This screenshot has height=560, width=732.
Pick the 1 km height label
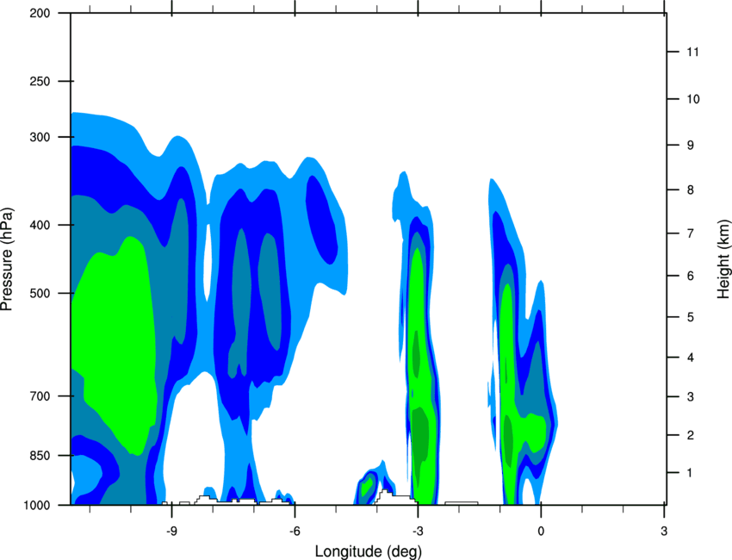click(x=690, y=473)
